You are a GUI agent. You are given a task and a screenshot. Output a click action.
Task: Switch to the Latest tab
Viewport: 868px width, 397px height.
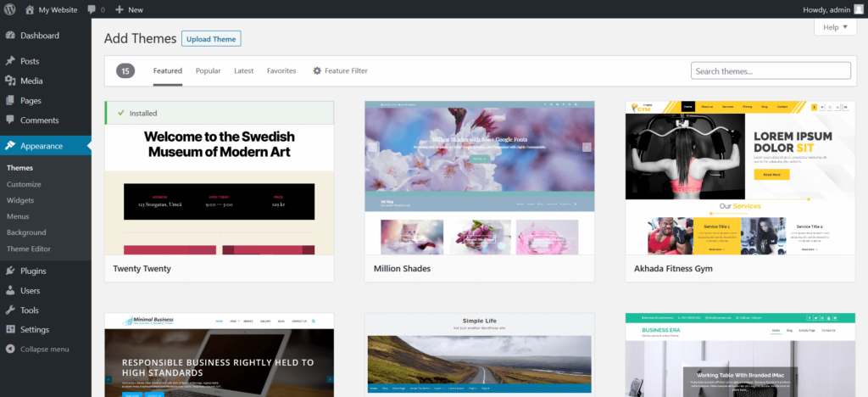243,71
